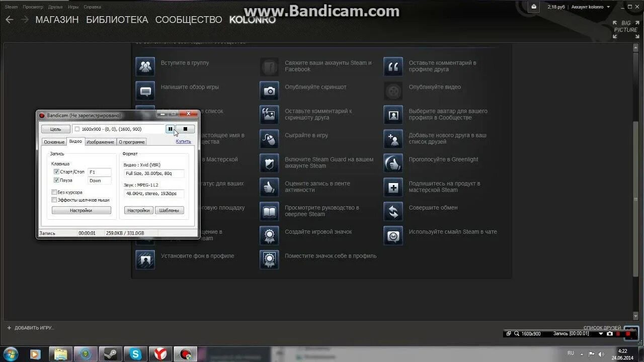The image size is (644, 362).
Task: Click the Вступите в группу badge icon
Action: pos(145,66)
